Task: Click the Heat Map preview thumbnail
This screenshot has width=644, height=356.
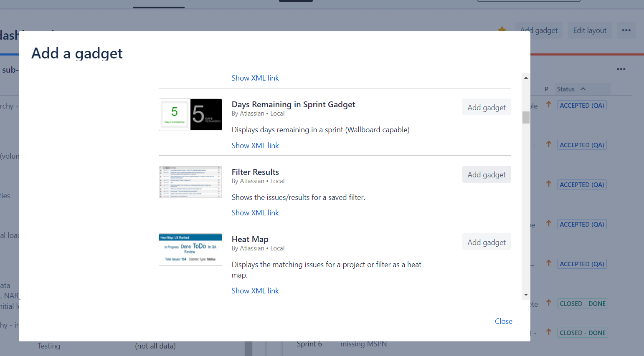Action: point(190,250)
